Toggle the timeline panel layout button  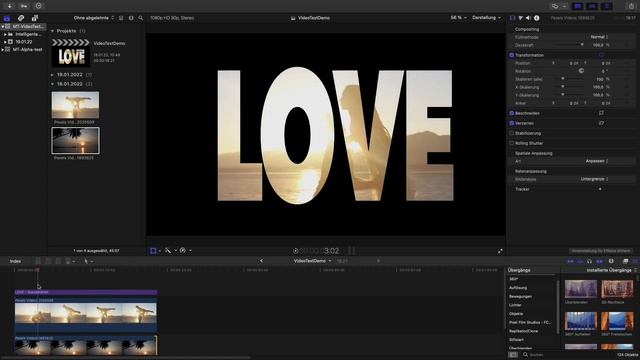pyautogui.click(x=592, y=6)
